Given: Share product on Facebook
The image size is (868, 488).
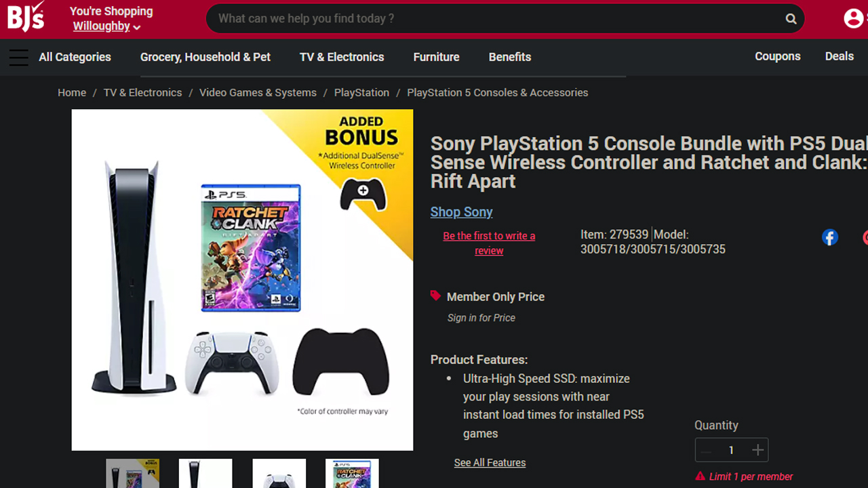Looking at the screenshot, I should tap(830, 237).
